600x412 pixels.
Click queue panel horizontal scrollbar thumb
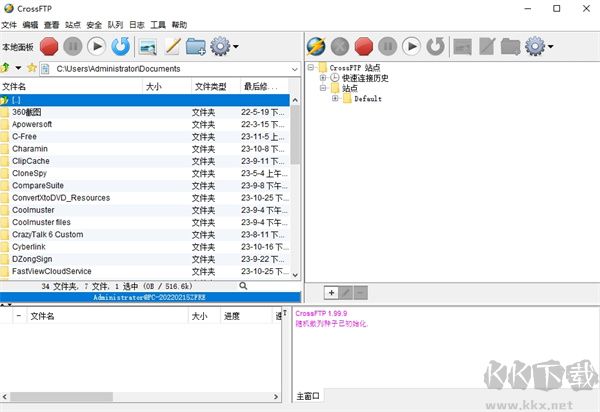coord(61,397)
